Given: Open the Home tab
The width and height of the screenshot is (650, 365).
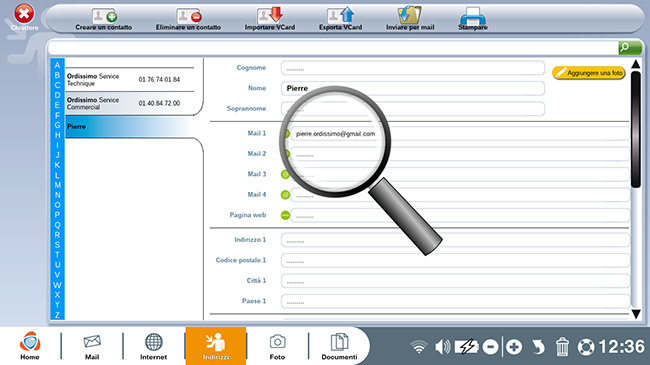Looking at the screenshot, I should [x=30, y=346].
